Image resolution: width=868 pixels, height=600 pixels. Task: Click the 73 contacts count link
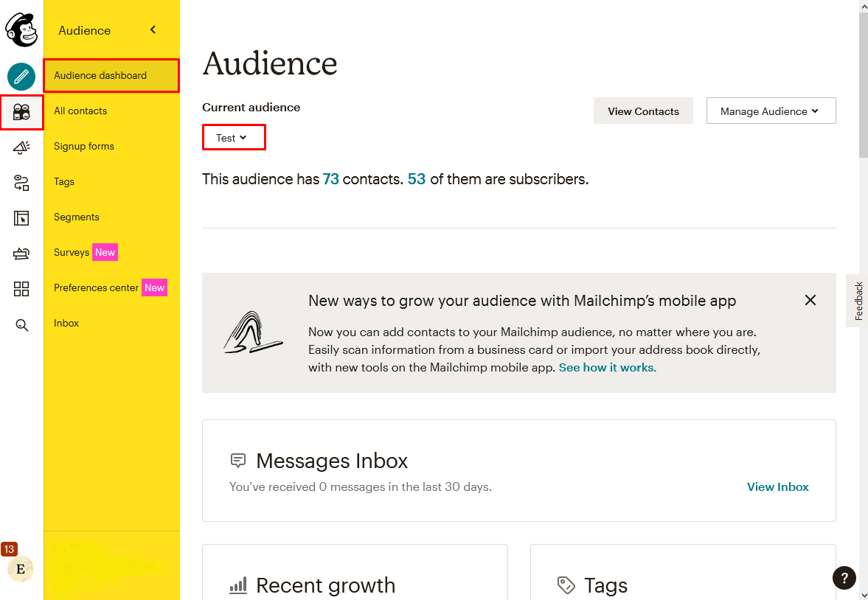[x=330, y=179]
